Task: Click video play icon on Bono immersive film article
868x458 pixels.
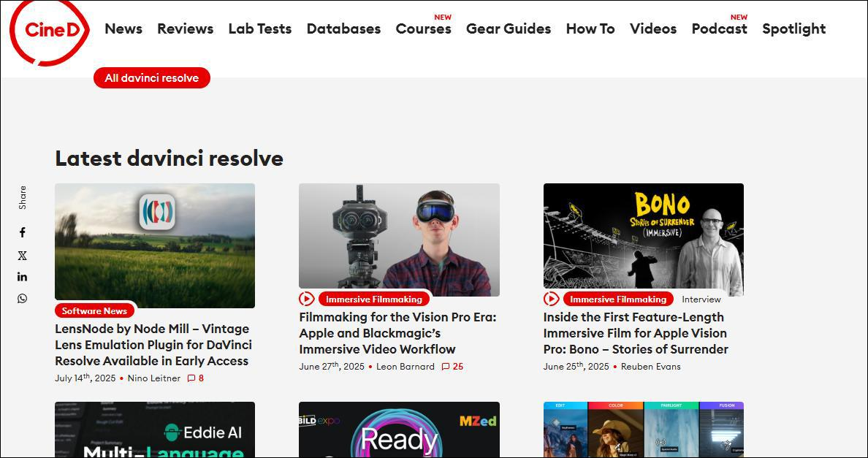Action: [x=551, y=299]
